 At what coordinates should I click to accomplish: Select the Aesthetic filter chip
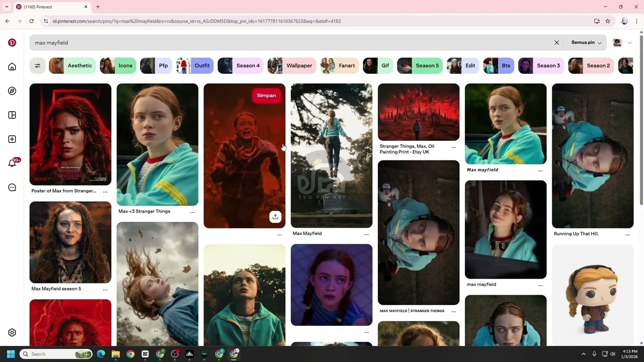pyautogui.click(x=72, y=65)
